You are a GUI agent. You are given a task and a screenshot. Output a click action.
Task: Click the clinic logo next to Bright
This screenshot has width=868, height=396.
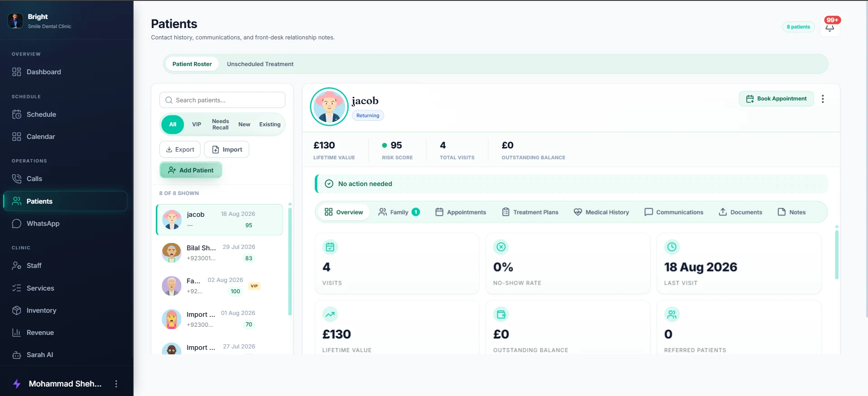[x=15, y=21]
